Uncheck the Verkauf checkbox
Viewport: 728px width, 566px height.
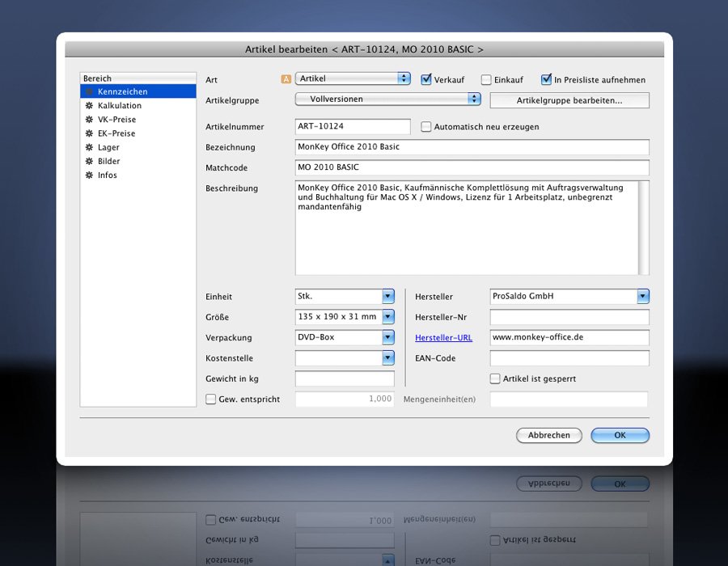point(425,79)
